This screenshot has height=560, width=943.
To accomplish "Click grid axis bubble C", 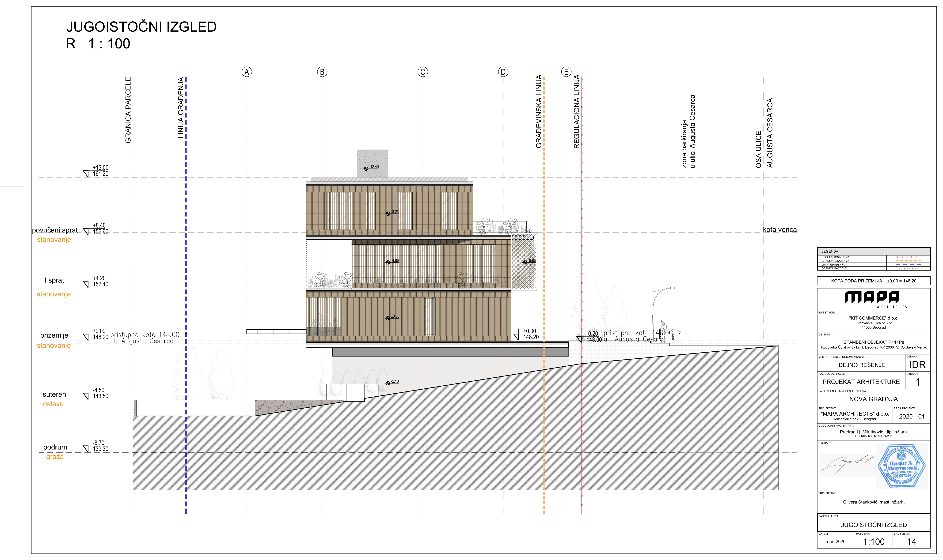I will (422, 72).
